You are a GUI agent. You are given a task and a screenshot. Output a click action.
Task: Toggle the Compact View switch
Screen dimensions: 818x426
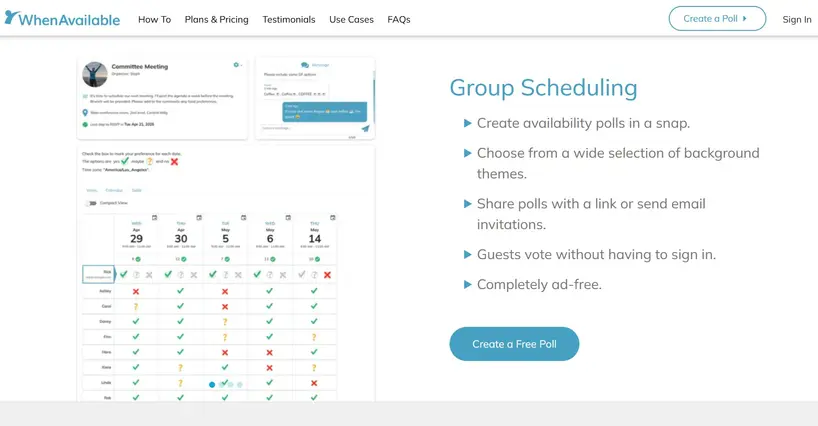tap(92, 203)
